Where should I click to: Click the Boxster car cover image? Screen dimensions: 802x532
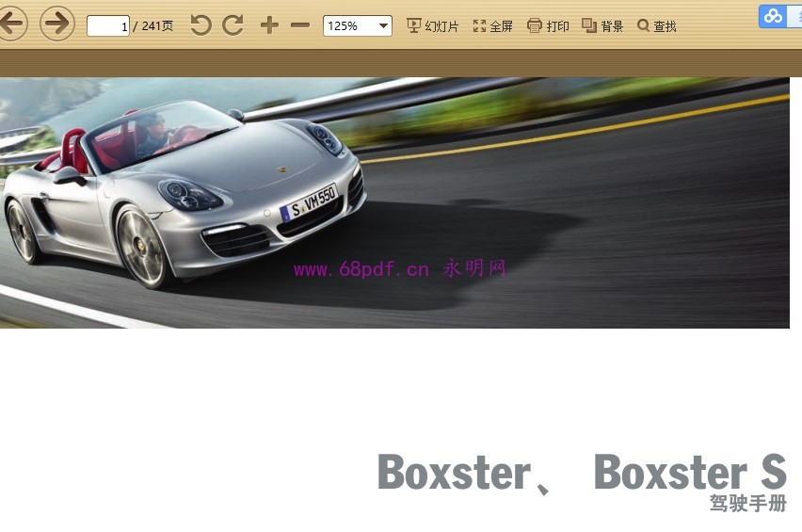tap(394, 202)
